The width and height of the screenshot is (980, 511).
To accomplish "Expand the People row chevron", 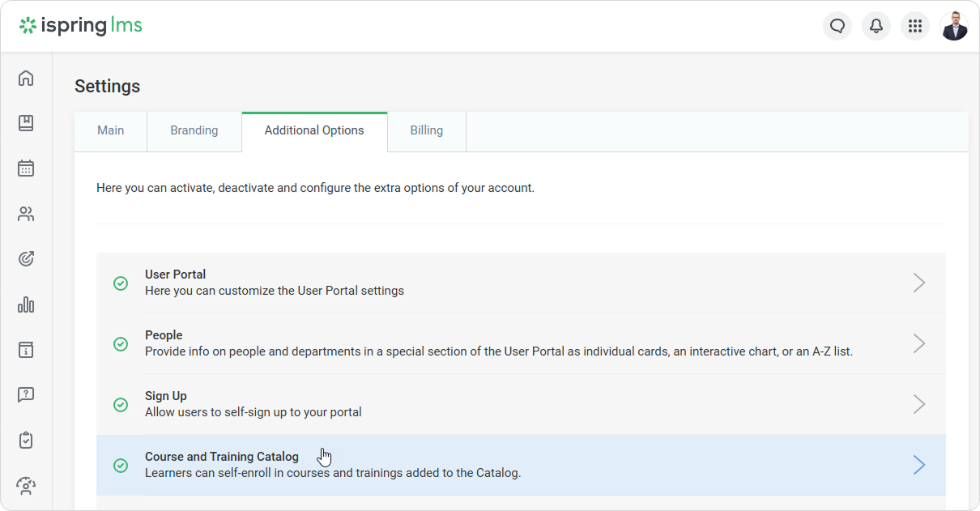I will click(x=919, y=343).
